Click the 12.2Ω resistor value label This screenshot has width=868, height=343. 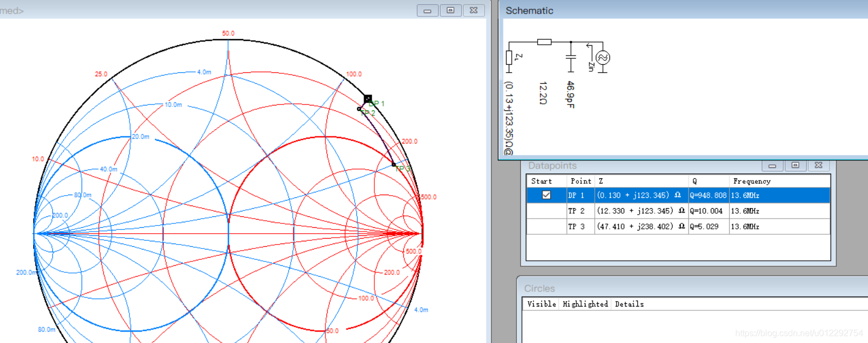tap(543, 93)
